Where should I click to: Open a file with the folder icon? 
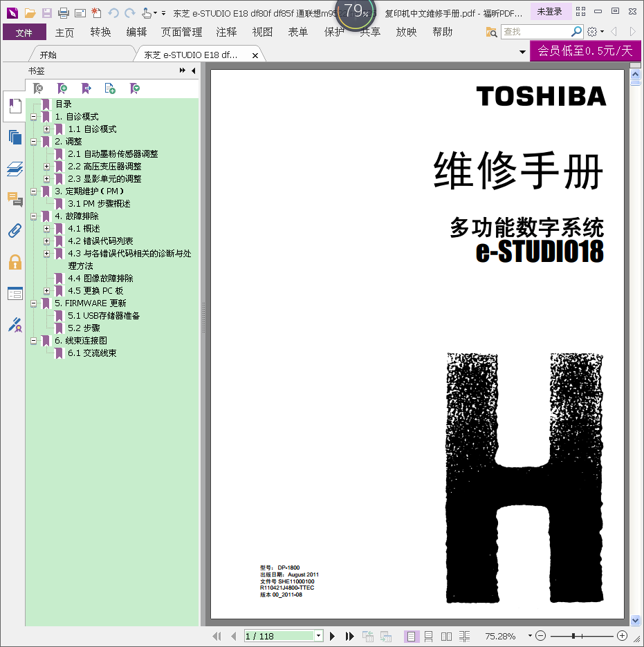point(30,13)
